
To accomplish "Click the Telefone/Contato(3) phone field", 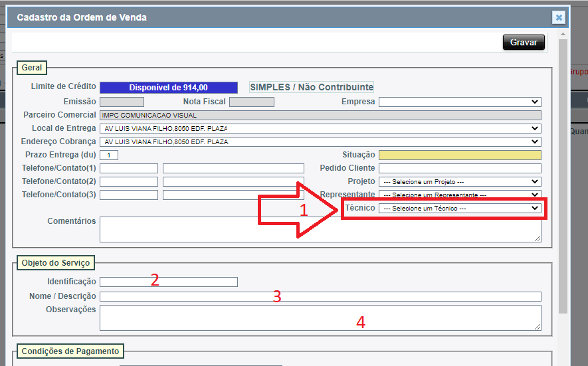I will click(129, 195).
